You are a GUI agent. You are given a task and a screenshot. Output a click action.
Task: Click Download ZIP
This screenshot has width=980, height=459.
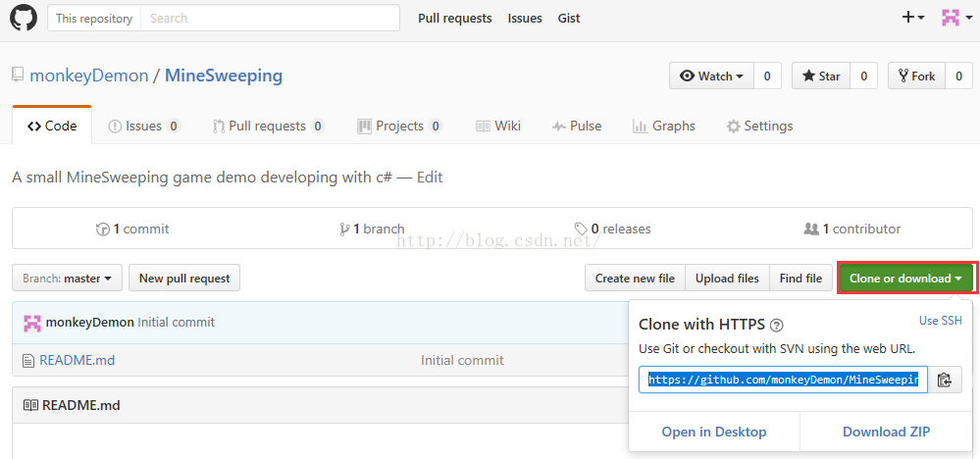[x=886, y=432]
